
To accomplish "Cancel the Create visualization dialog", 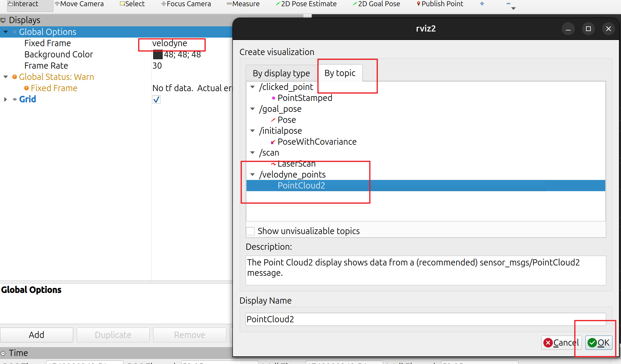I will (x=561, y=343).
